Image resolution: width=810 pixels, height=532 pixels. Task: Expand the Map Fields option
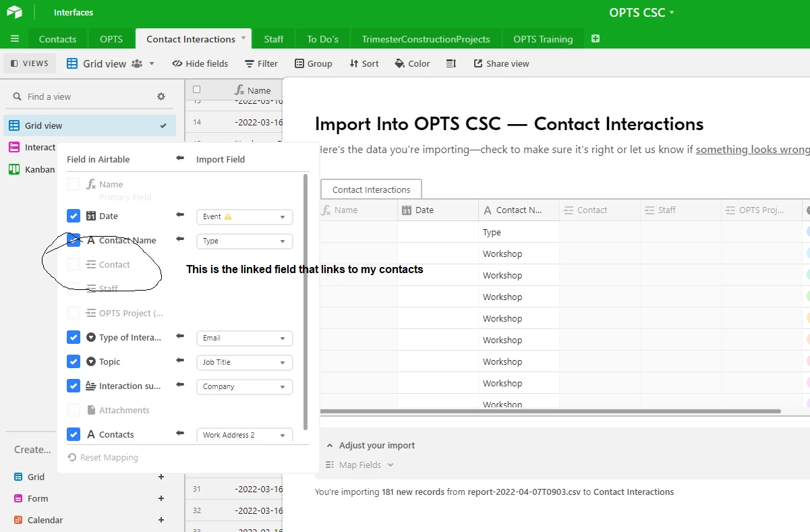[x=359, y=465]
